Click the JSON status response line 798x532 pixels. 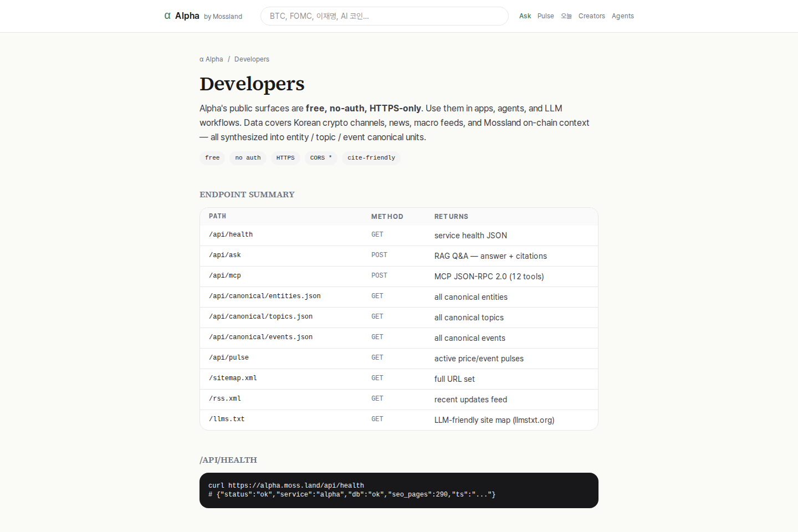tap(352, 494)
